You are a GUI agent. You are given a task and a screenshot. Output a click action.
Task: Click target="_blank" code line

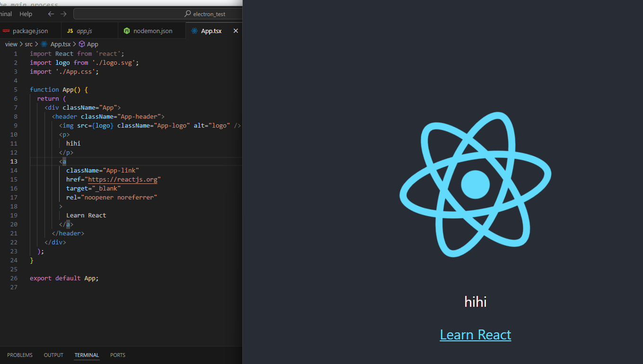[x=94, y=189]
